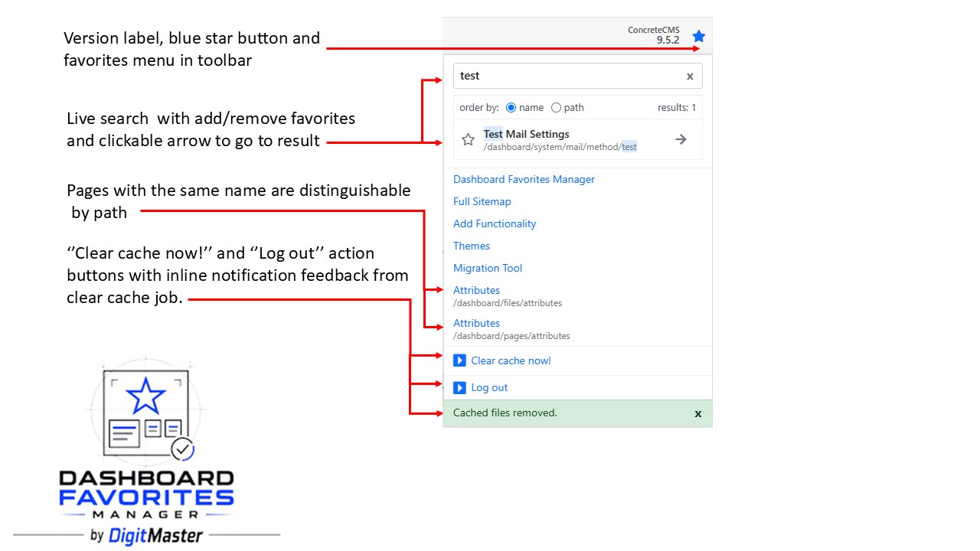This screenshot has height=551, width=980.
Task: Click the Log out play icon
Action: [x=459, y=387]
